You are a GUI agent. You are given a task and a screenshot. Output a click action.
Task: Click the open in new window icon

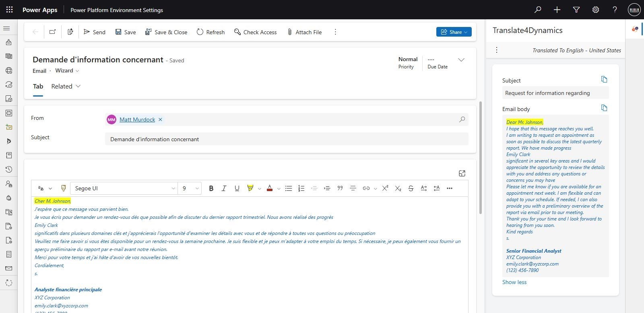pos(52,32)
